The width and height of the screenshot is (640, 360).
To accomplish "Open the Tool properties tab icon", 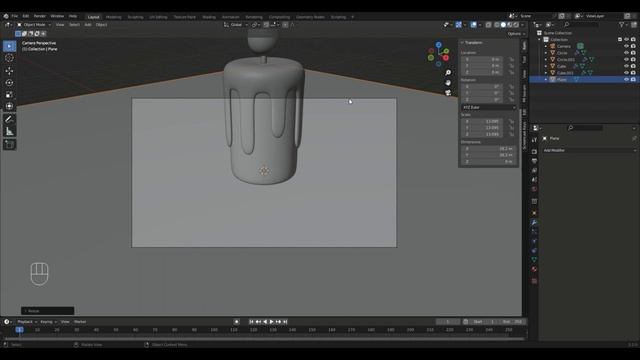I will click(x=534, y=140).
